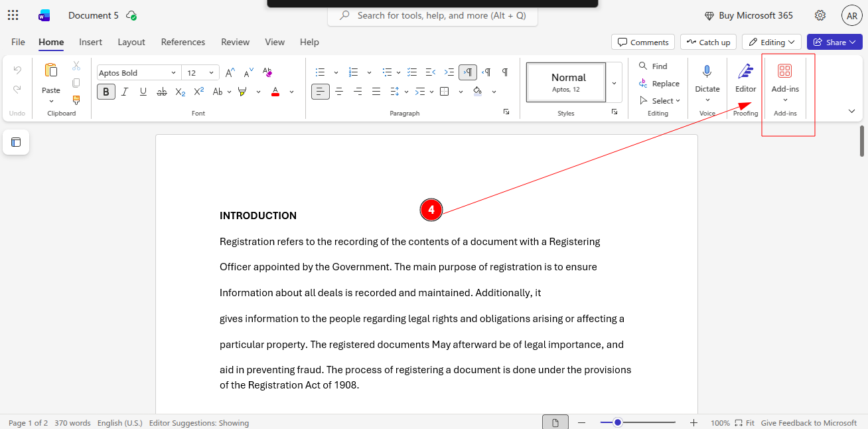Open the Editor proofing pane
This screenshot has width=868, height=429.
[x=745, y=78]
